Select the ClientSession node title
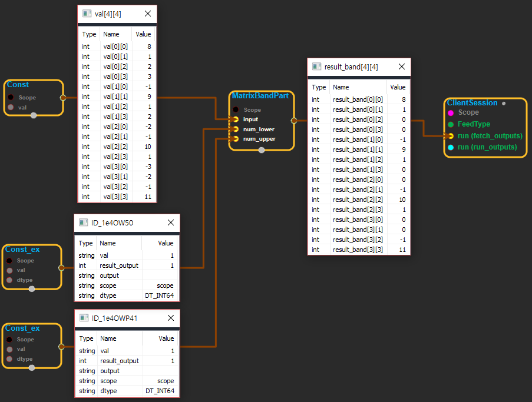Image resolution: width=532 pixels, height=402 pixels. pyautogui.click(x=472, y=103)
